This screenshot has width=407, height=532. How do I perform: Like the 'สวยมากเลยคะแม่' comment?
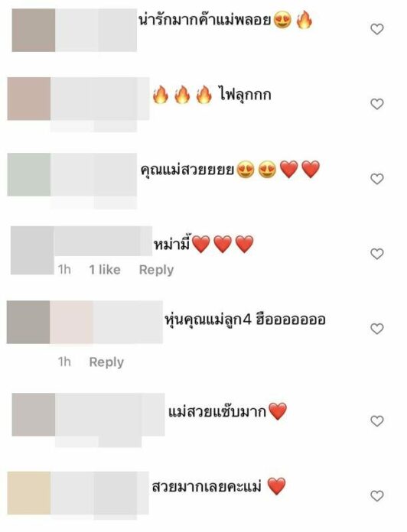tap(377, 496)
